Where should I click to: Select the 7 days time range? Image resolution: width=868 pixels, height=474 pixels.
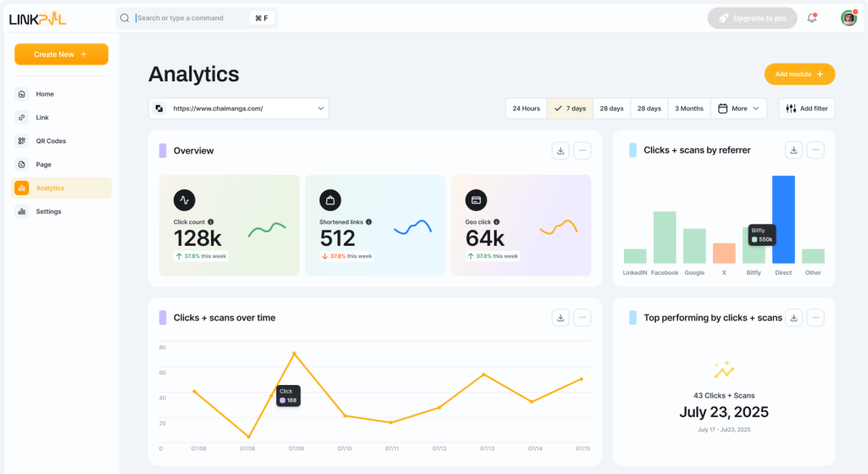coord(569,109)
